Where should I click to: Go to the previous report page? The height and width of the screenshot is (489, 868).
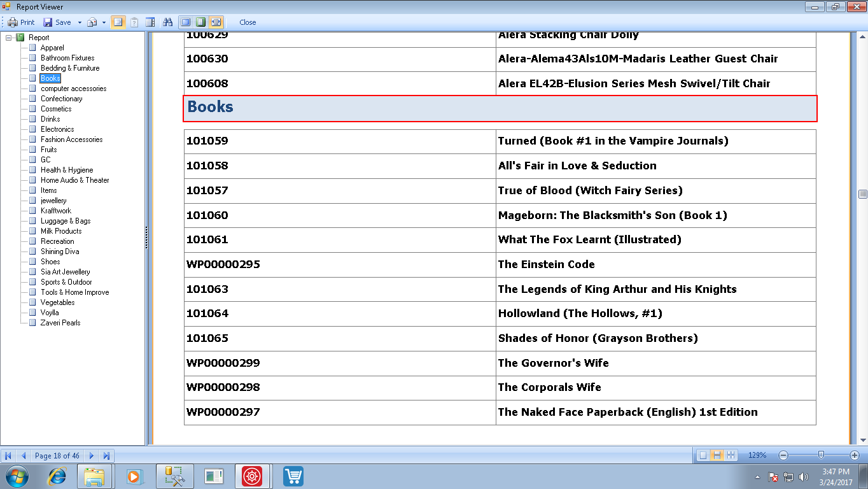(x=24, y=455)
